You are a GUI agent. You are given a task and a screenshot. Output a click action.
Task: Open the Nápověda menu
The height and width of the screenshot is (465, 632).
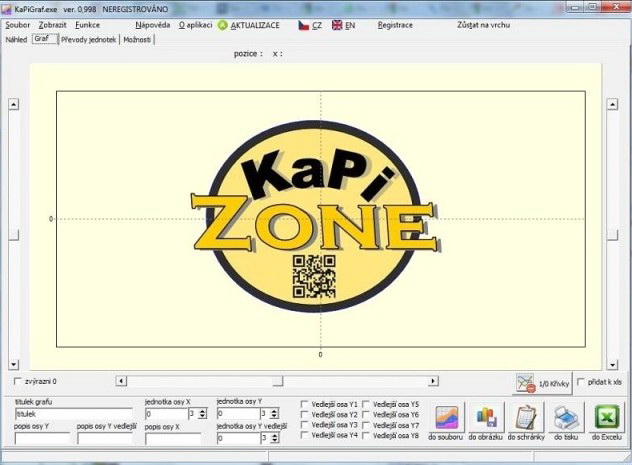click(152, 25)
